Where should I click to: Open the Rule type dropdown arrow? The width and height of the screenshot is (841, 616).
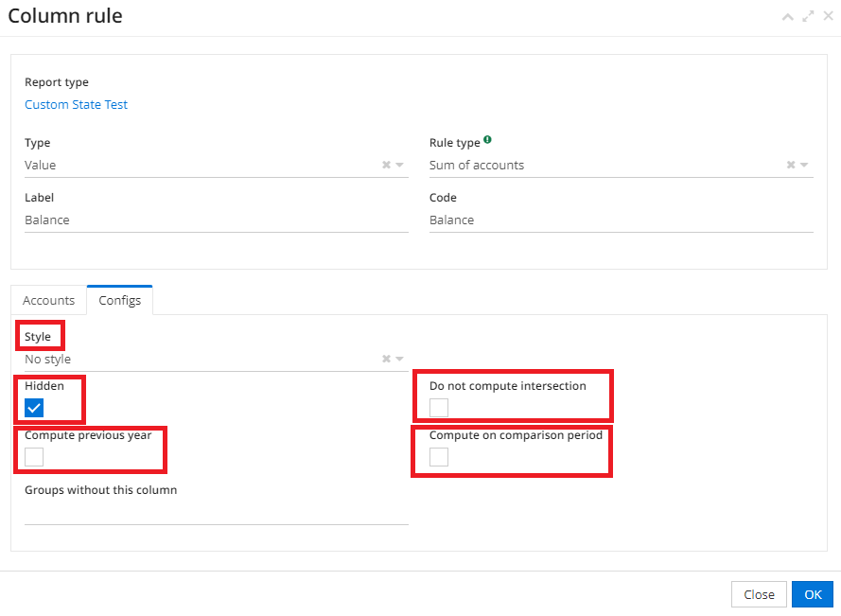click(x=804, y=165)
